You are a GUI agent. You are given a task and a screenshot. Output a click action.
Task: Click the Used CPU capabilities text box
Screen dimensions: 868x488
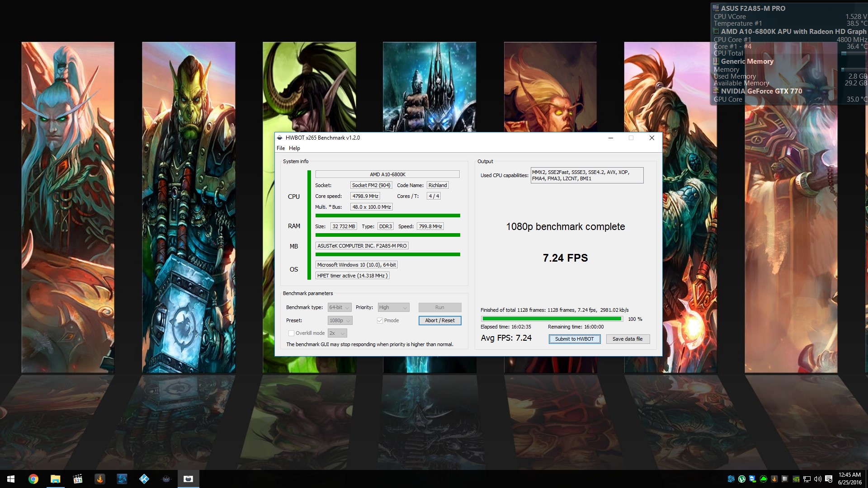(x=587, y=175)
